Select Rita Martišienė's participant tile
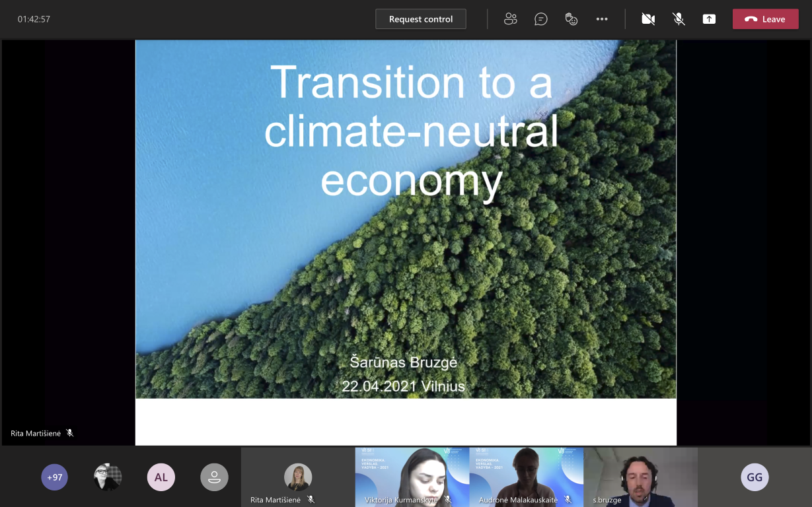Screen dimensions: 812x507 (298, 477)
